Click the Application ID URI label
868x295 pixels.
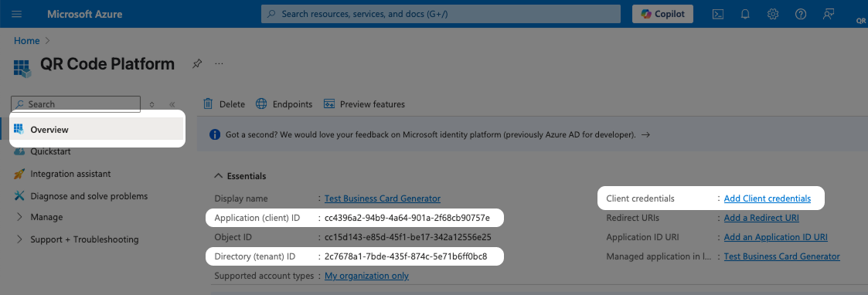coord(643,237)
